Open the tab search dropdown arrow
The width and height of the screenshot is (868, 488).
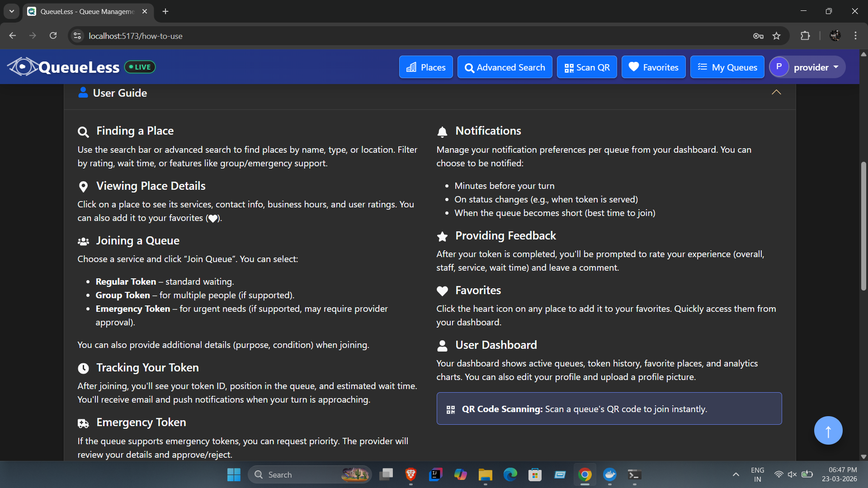[12, 11]
